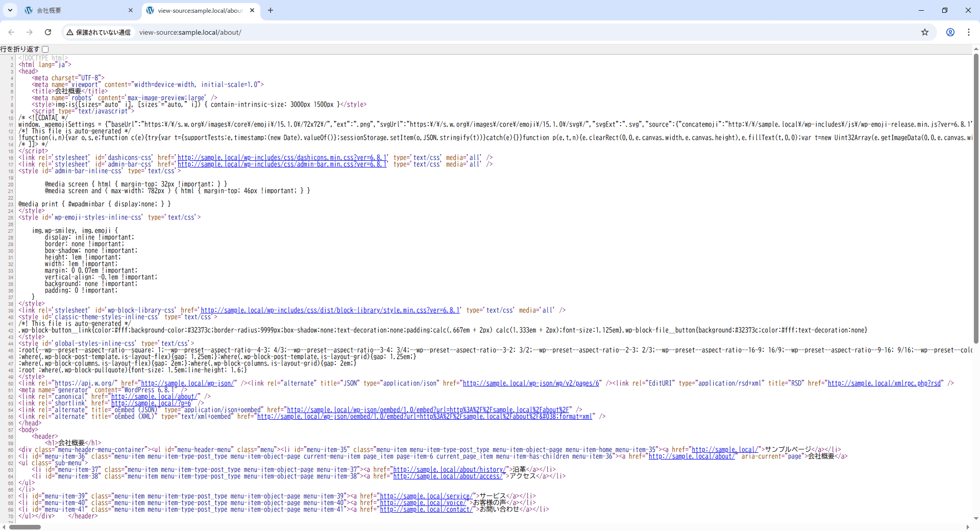This screenshot has height=531, width=980.
Task: Open dashicons.min.css stylesheet link
Action: point(283,158)
